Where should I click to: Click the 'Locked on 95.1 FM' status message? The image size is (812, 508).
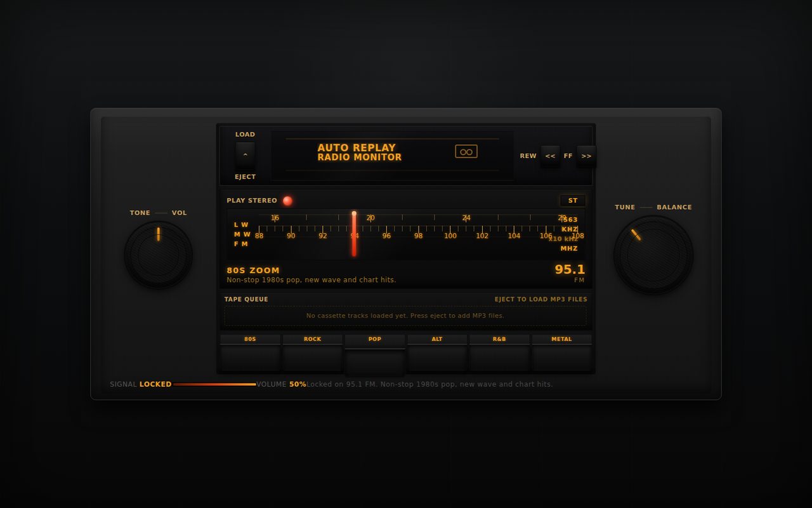pyautogui.click(x=429, y=384)
